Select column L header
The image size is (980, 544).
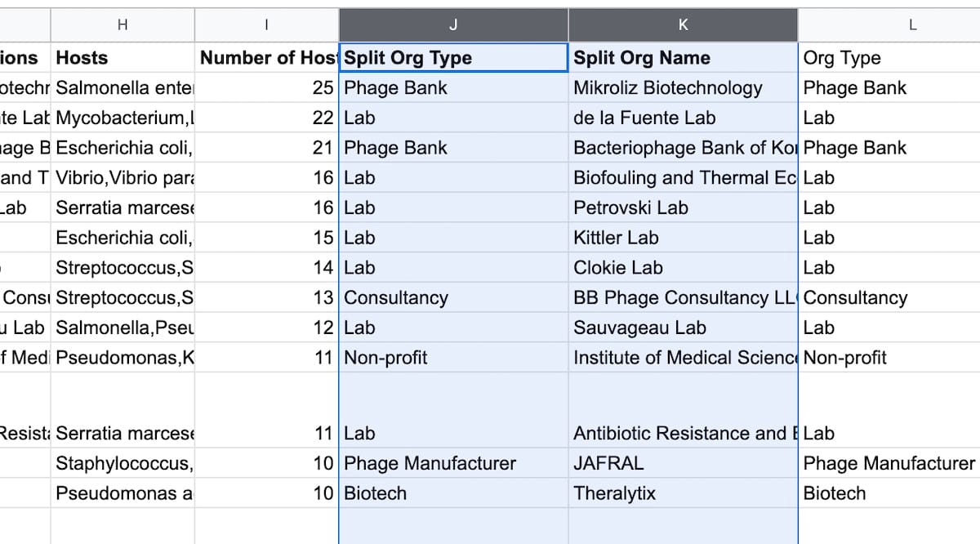[x=889, y=25]
